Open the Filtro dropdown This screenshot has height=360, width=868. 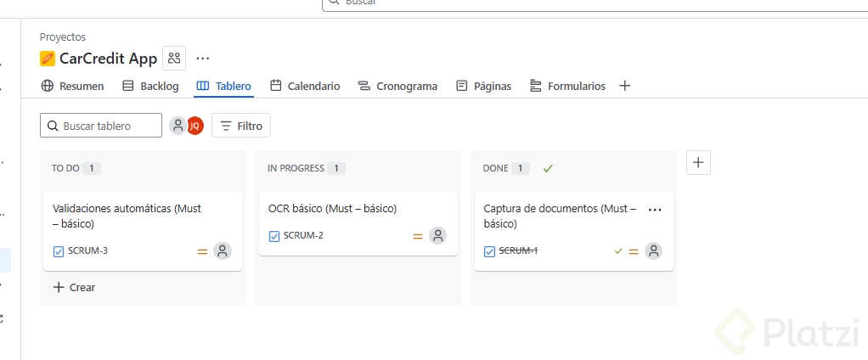tap(241, 126)
